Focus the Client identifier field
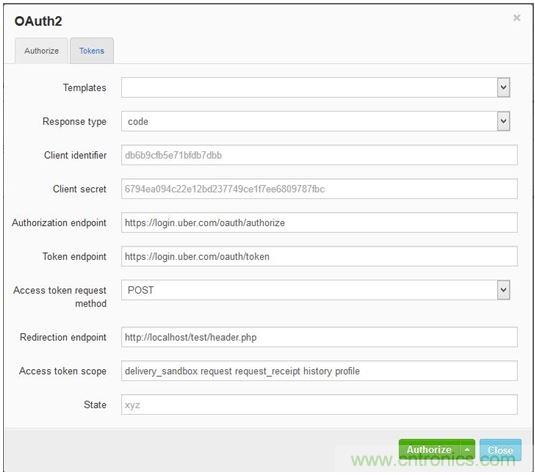 [319, 155]
